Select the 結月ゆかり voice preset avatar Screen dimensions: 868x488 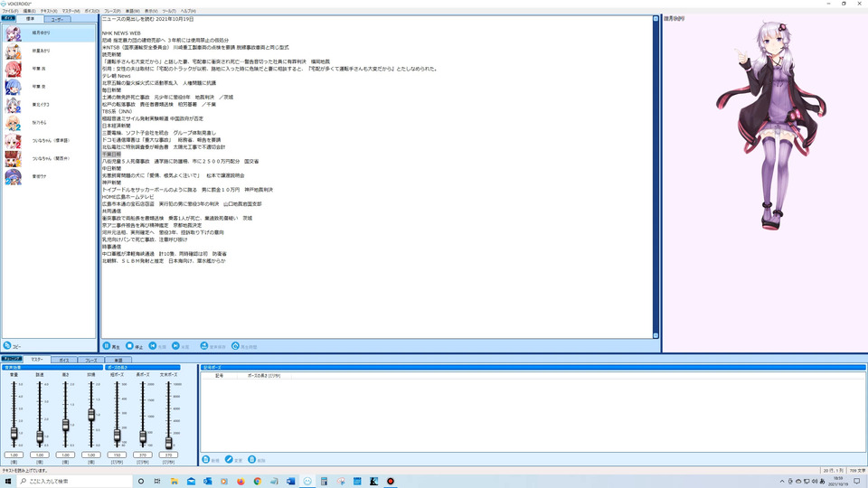point(14,33)
